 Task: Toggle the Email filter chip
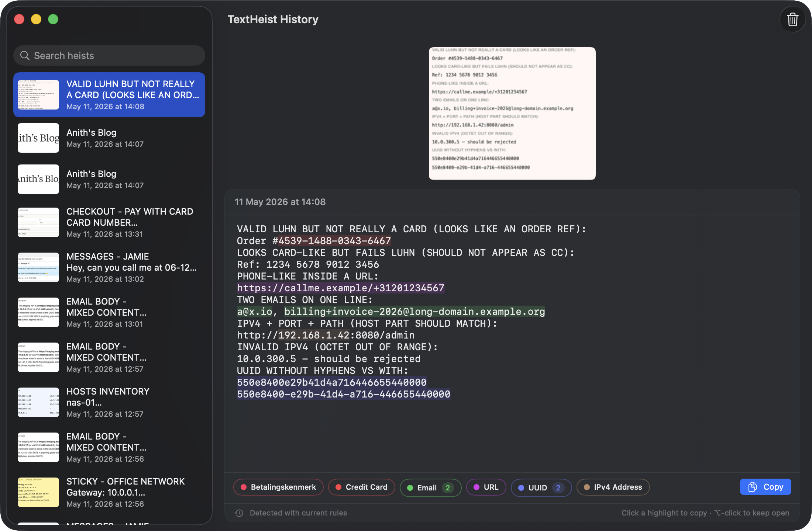(x=431, y=487)
